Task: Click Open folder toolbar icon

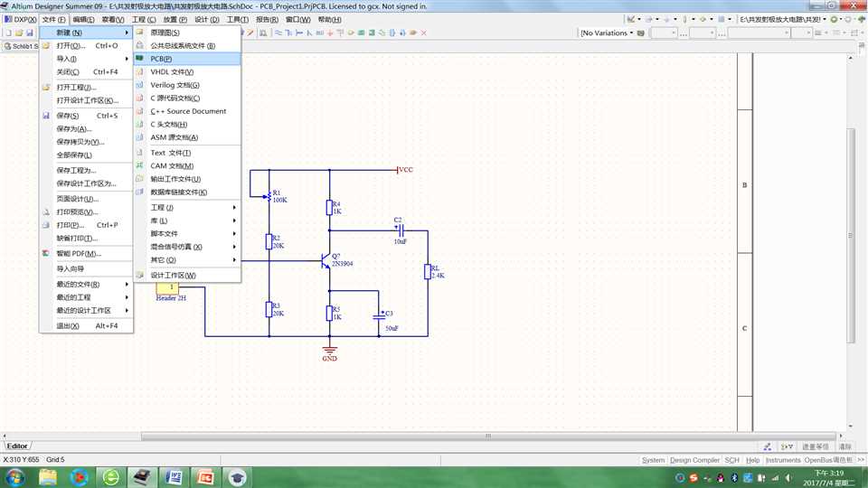Action: [19, 33]
